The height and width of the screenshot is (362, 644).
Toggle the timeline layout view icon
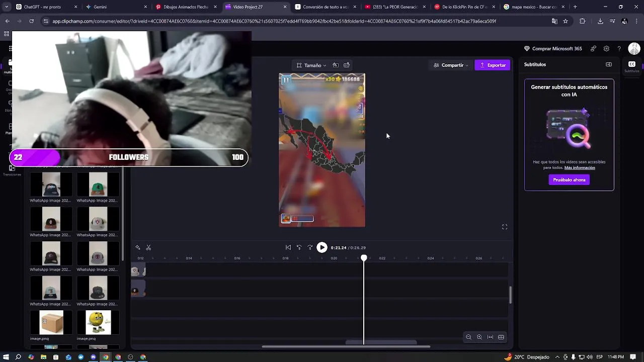501,337
